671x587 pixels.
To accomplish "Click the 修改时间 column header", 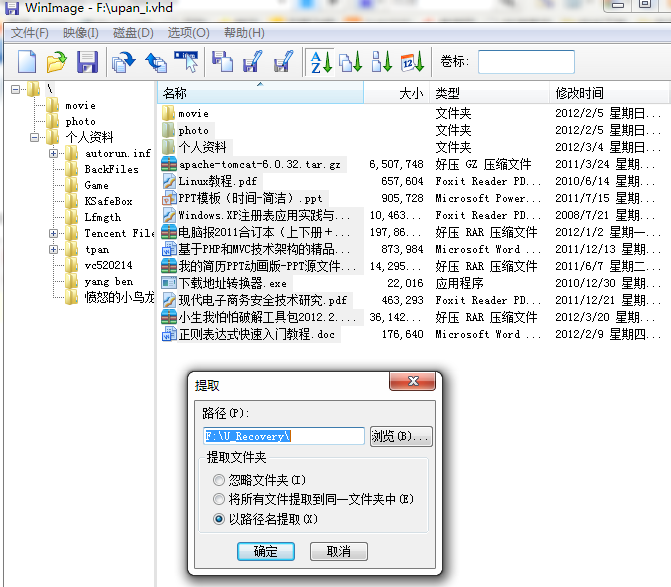I will 609,93.
